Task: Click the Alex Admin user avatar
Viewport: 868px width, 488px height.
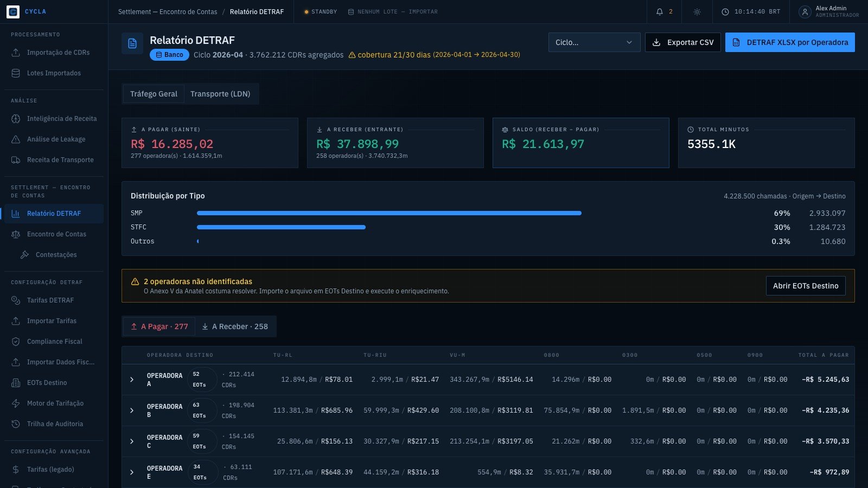Action: coord(805,11)
